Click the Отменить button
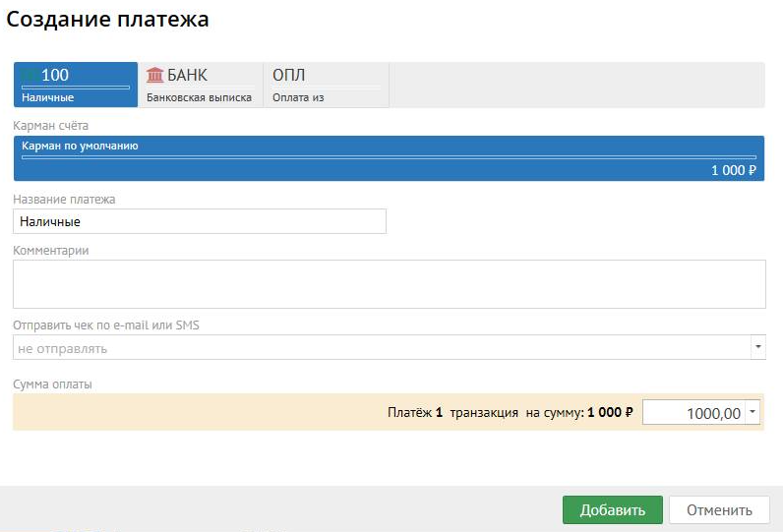This screenshot has height=532, width=783. (719, 510)
